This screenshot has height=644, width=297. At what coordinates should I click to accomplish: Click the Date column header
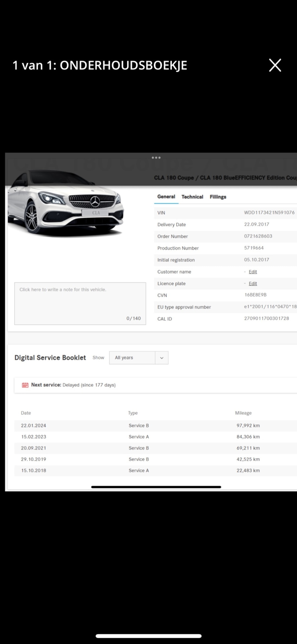[26, 413]
